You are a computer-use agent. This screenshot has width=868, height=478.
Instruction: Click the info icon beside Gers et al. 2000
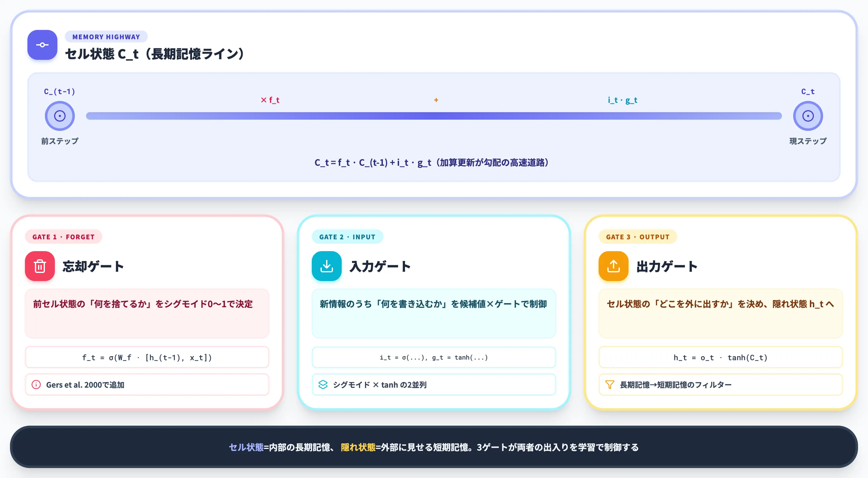pos(36,384)
